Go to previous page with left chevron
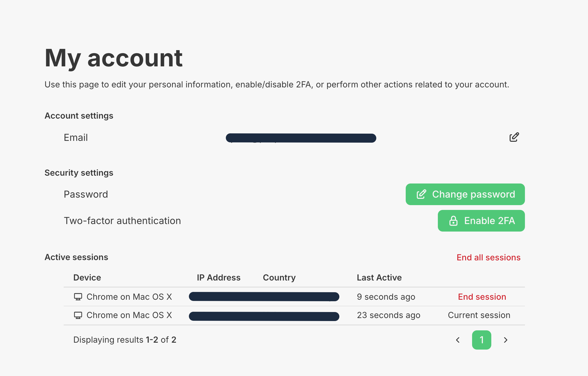The image size is (588, 376). pos(458,340)
